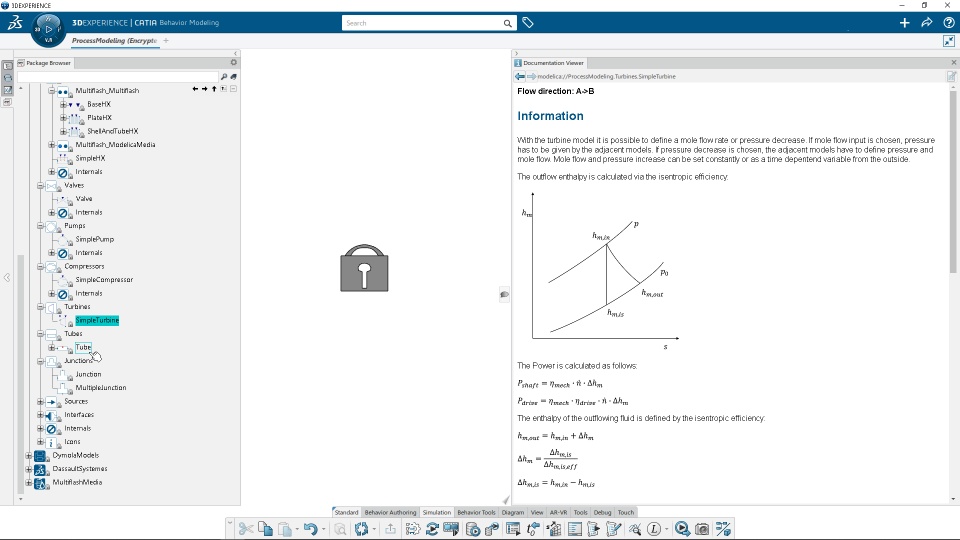Select the DassaultSystemes package
Screen dimensions: 960x540
click(x=80, y=469)
